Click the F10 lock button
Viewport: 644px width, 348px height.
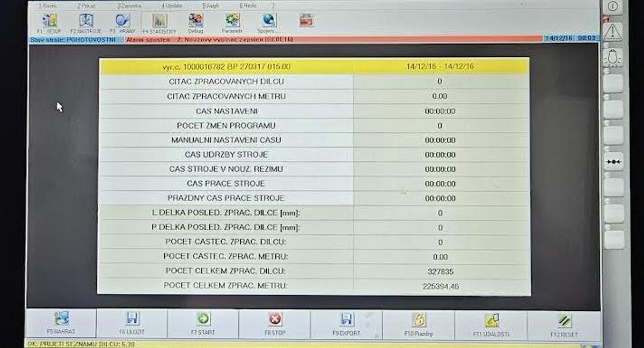coord(419,324)
